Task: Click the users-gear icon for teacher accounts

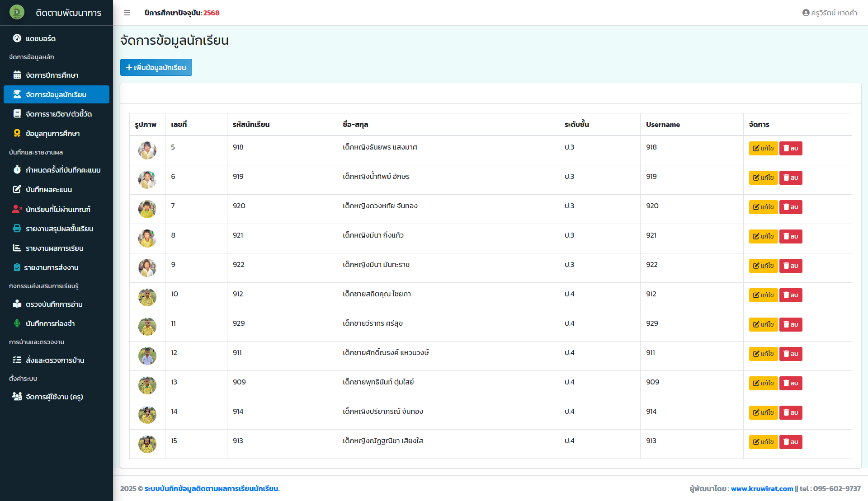Action: pos(17,396)
